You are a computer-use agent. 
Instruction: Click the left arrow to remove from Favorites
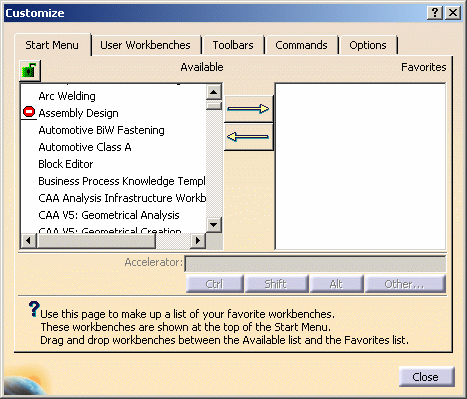(249, 137)
